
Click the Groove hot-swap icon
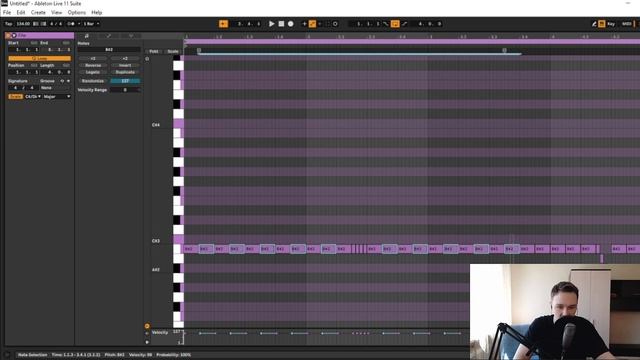click(x=62, y=81)
